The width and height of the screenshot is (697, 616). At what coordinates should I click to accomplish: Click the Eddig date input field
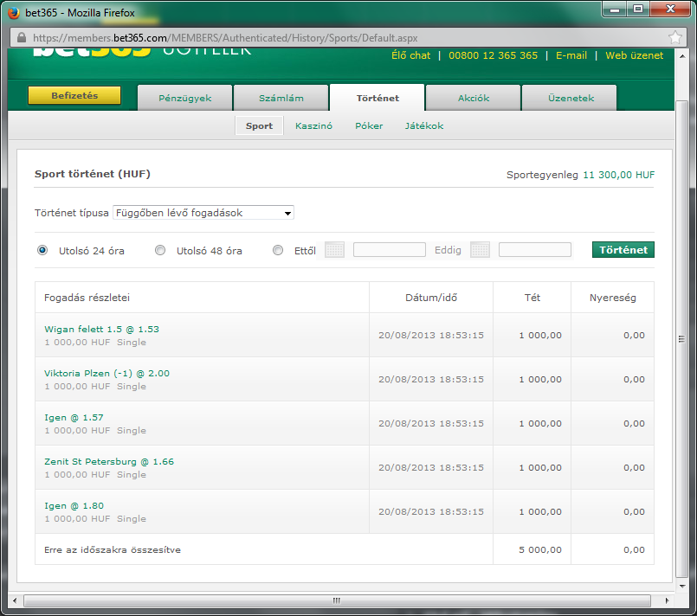(x=535, y=249)
